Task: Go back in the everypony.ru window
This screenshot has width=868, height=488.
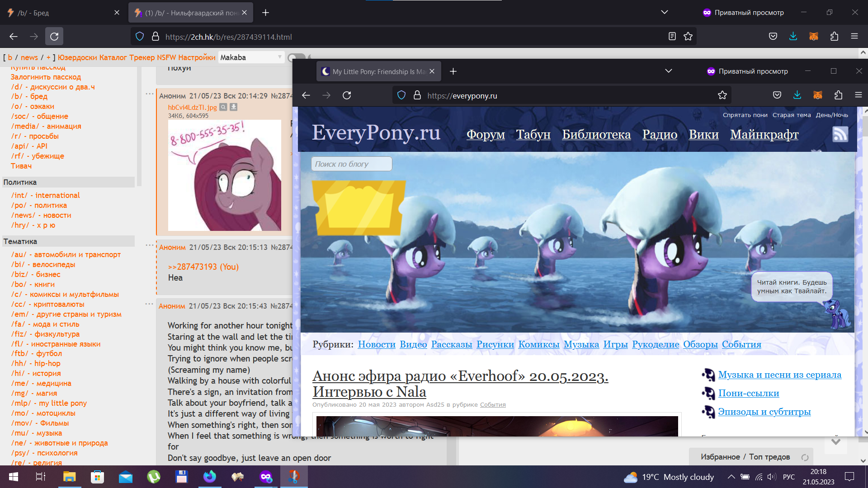Action: (x=306, y=95)
